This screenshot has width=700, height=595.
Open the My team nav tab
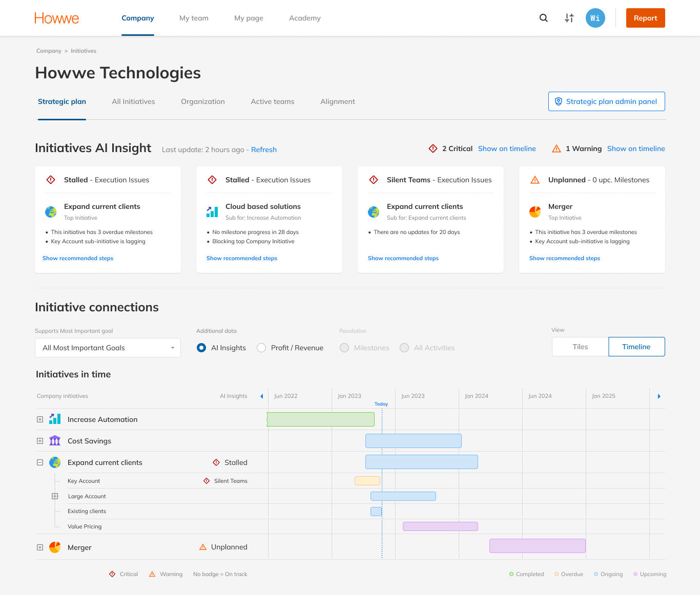pos(194,18)
